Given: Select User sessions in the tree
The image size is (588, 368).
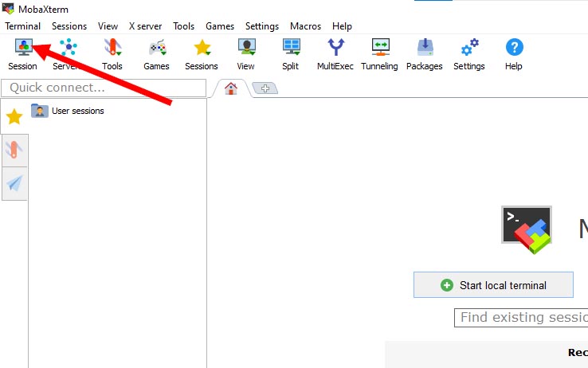Looking at the screenshot, I should [x=77, y=111].
